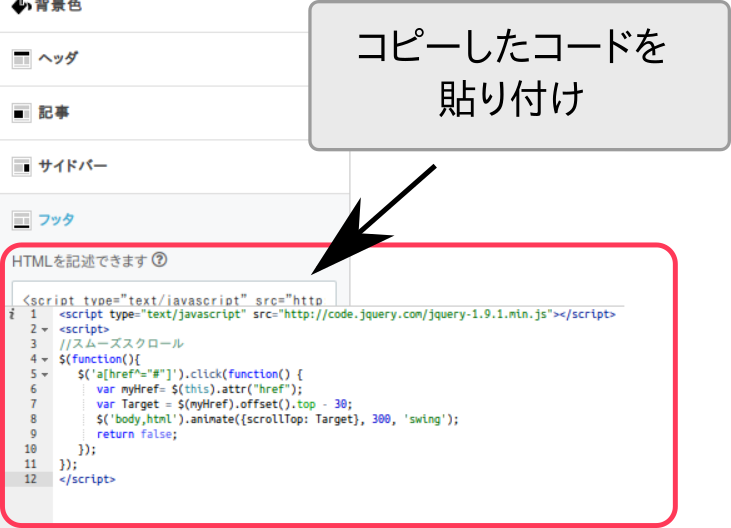Click the opening <script> tag on line 2
This screenshot has height=528, width=731.
[x=84, y=329]
